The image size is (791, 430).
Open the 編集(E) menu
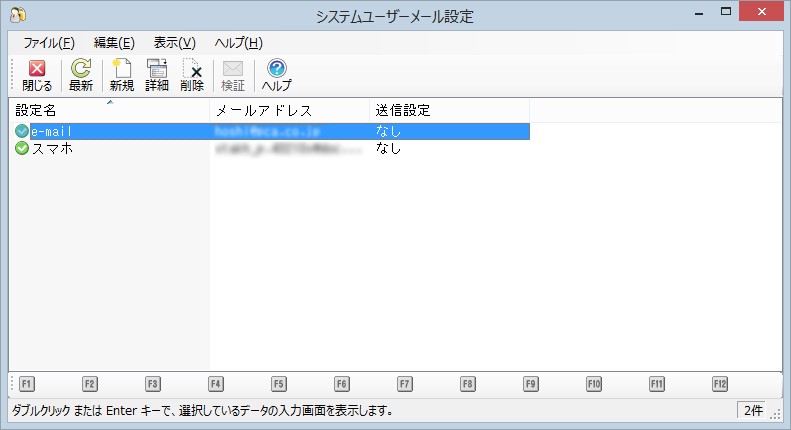(113, 43)
